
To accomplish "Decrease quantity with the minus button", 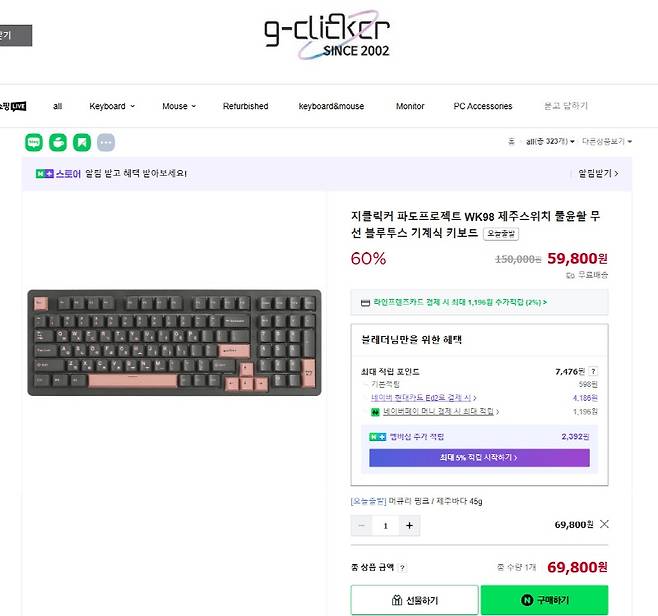I will pyautogui.click(x=361, y=525).
